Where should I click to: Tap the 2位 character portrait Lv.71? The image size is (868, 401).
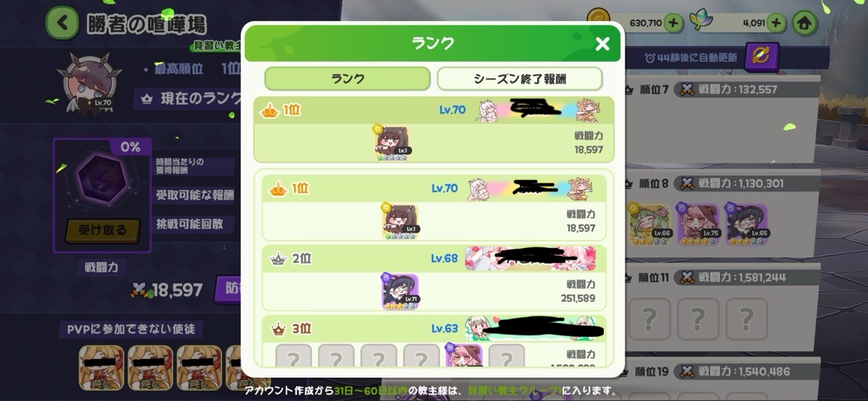[400, 292]
